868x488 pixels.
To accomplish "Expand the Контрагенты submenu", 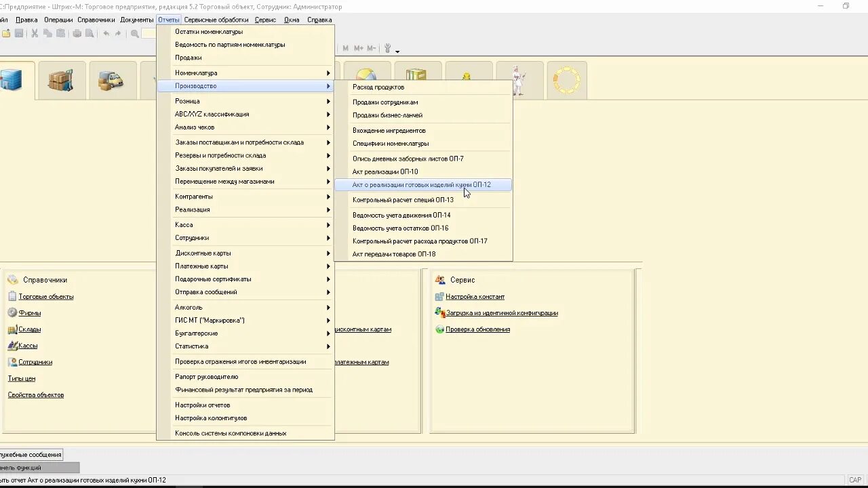I will [x=245, y=197].
